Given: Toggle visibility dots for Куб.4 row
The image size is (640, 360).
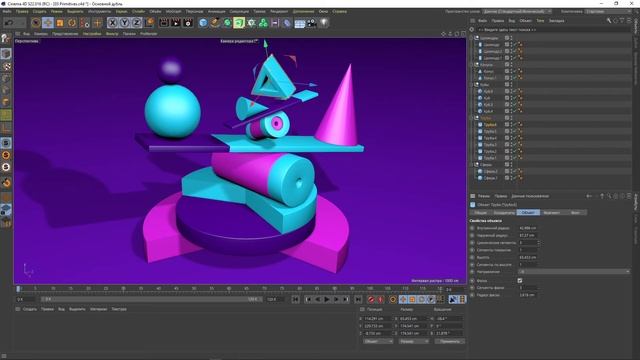Looking at the screenshot, I should 511,111.
